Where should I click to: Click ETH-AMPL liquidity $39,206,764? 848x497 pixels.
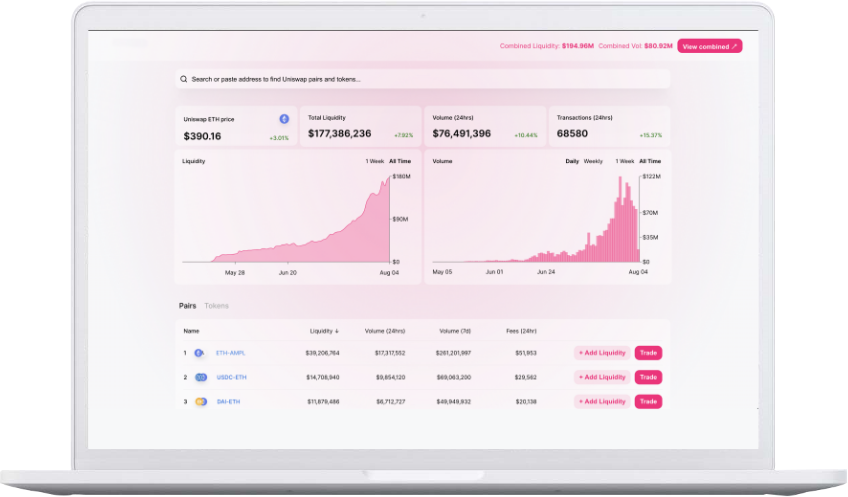tap(322, 353)
